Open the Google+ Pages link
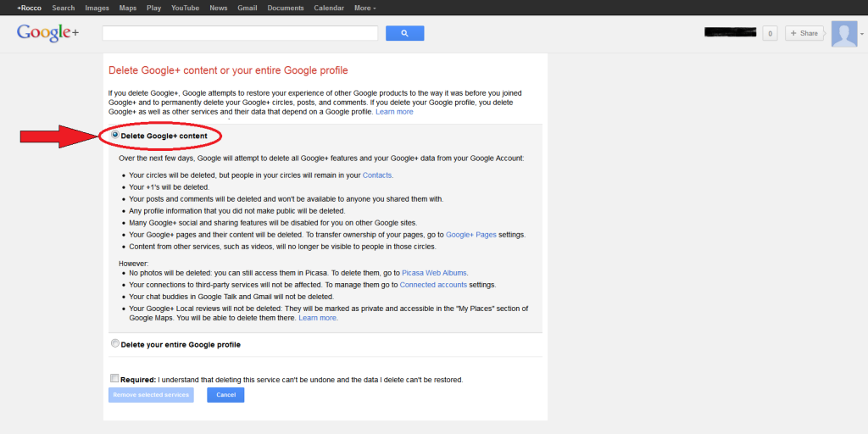The height and width of the screenshot is (434, 868). [471, 235]
